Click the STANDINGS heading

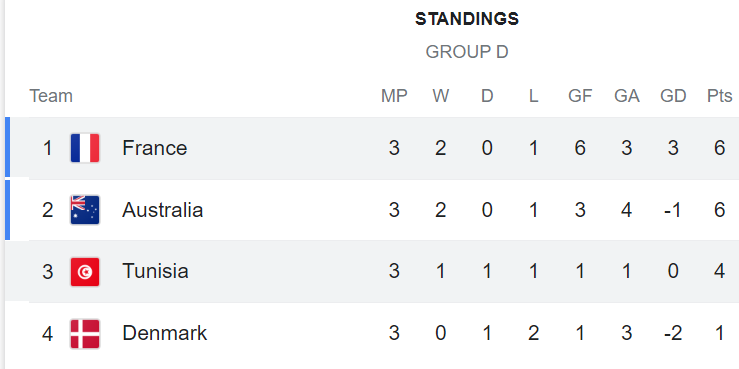coord(467,19)
